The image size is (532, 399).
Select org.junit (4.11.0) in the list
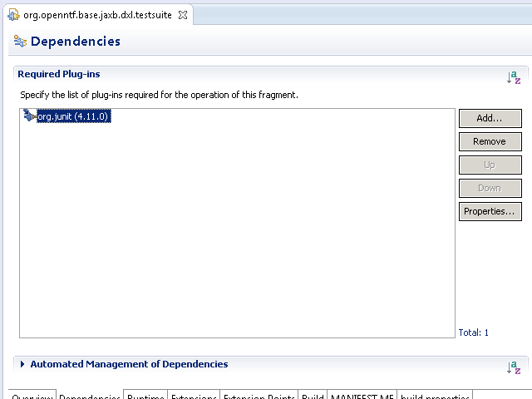point(74,117)
